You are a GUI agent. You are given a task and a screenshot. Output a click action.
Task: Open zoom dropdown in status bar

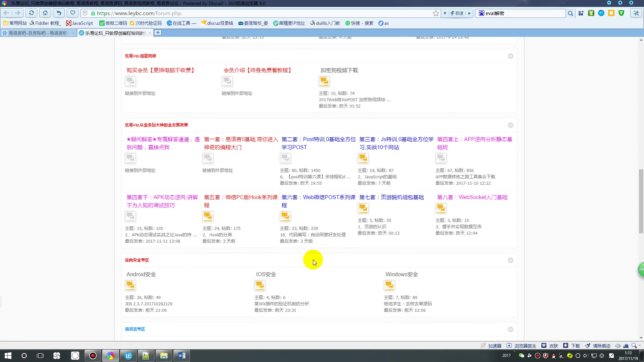[640, 346]
